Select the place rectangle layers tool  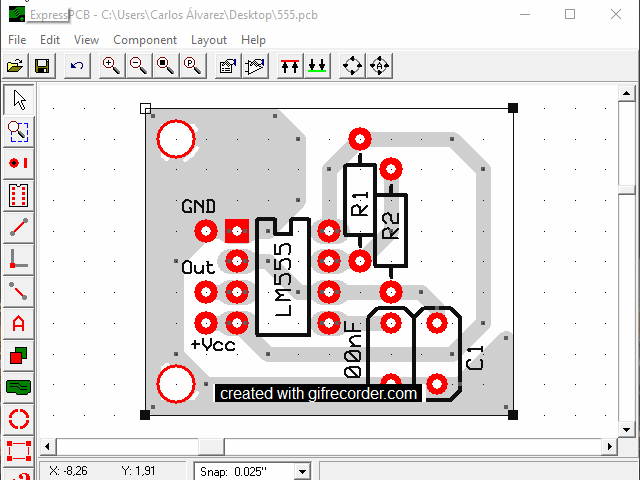tap(19, 355)
